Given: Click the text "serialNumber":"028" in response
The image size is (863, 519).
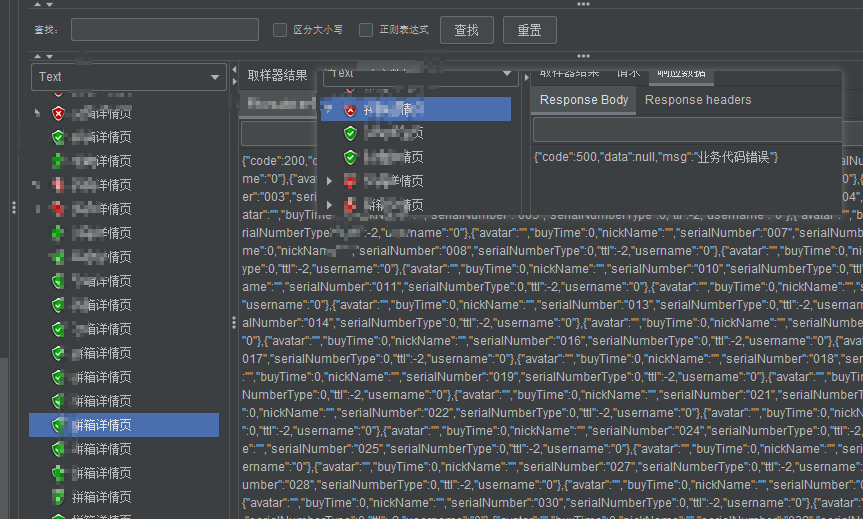Looking at the screenshot, I should click(x=278, y=485).
